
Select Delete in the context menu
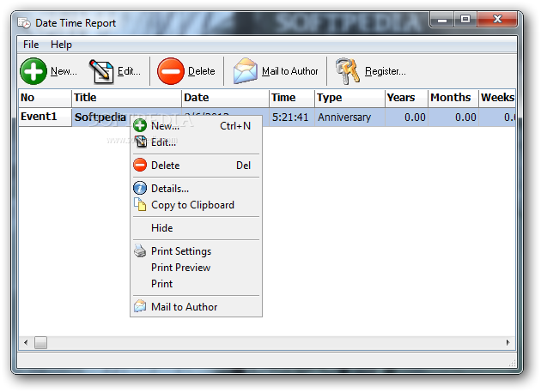[x=196, y=166]
